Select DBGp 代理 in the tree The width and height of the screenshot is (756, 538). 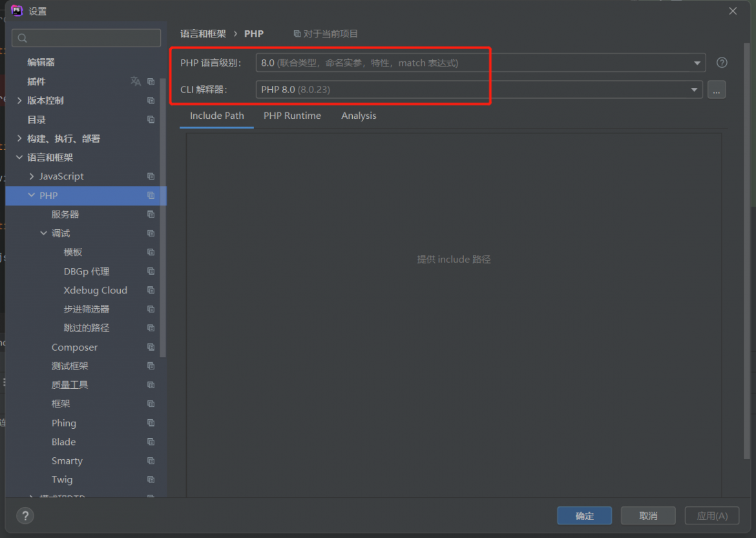pyautogui.click(x=87, y=271)
